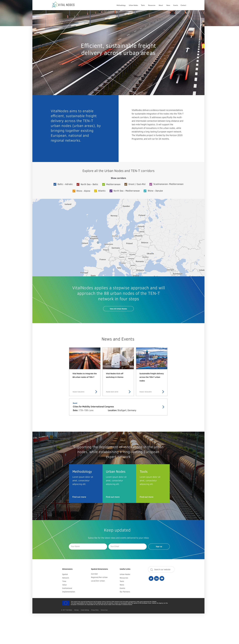
Task: Open arrow on Kick-off workshop Vienna card
Action: [130, 392]
